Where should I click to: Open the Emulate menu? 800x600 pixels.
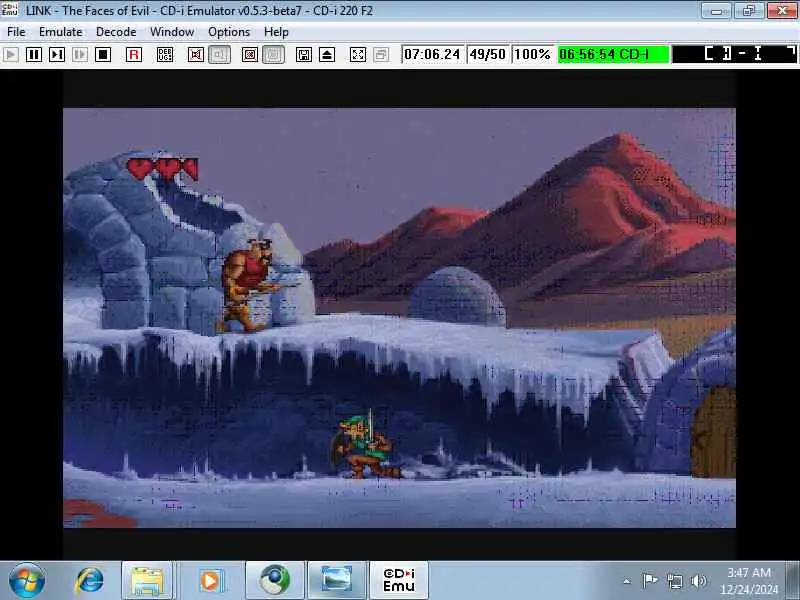click(x=60, y=32)
